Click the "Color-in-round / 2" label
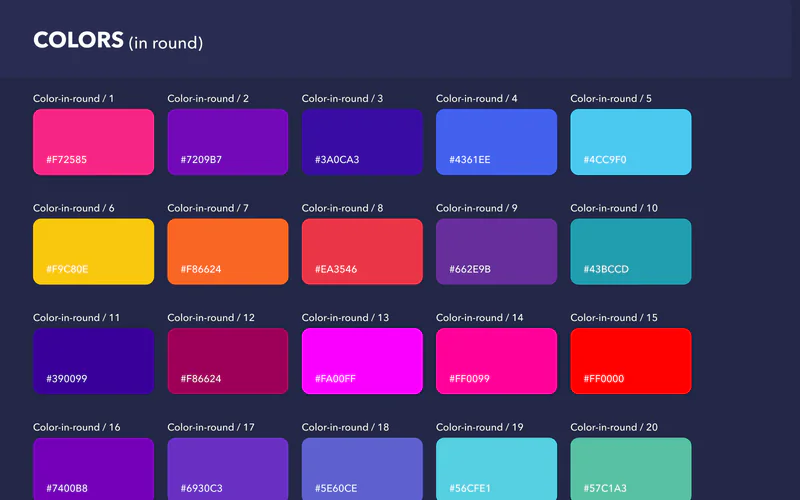Screen dimensions: 800x500 click(x=208, y=98)
